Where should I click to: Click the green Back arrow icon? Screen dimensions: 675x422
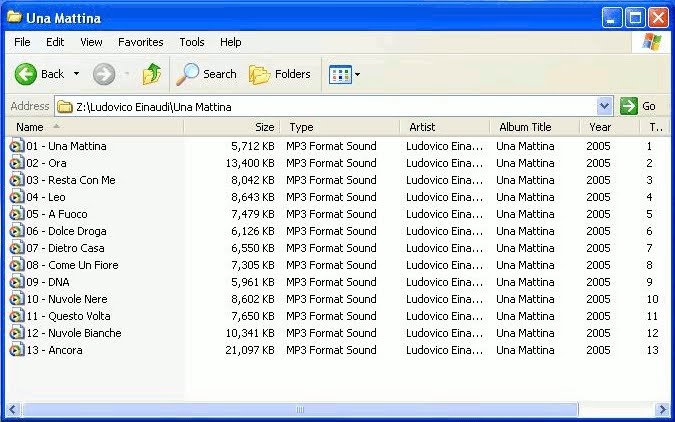point(25,74)
